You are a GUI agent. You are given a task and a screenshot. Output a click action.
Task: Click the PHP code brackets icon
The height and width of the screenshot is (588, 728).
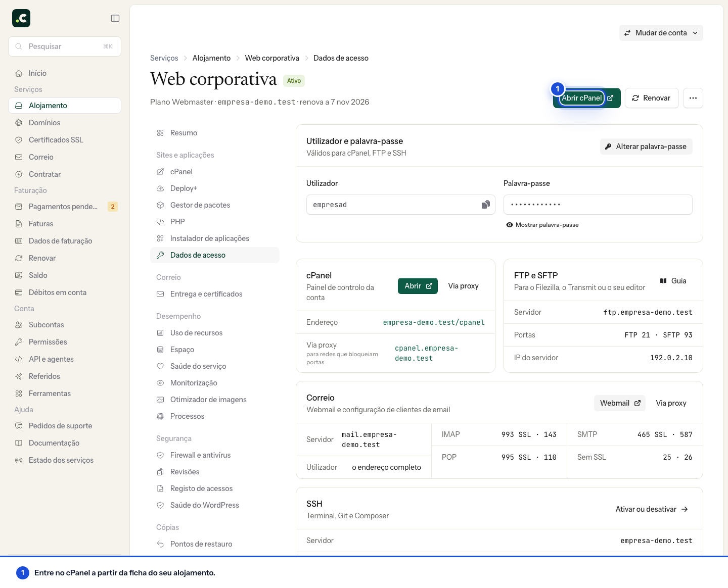click(160, 222)
